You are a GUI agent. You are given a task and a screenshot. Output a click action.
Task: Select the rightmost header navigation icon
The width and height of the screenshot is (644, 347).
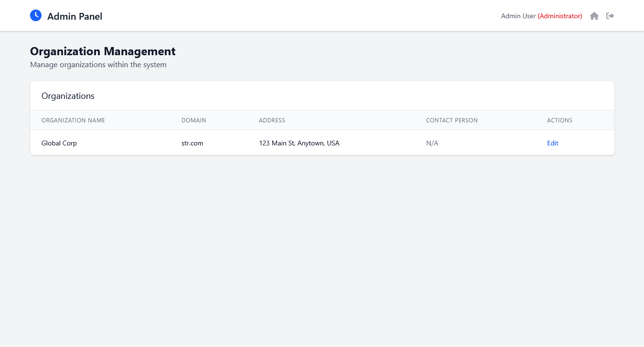[x=610, y=16]
